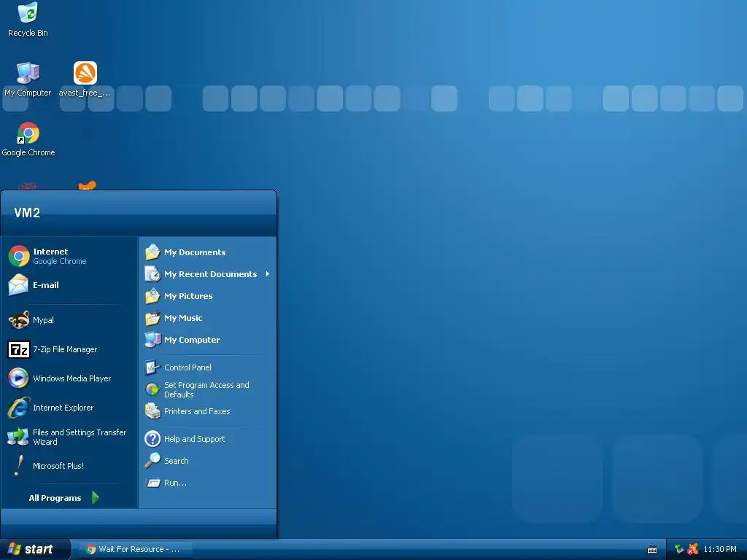Click the on-screen keyboard taskbar icon

tap(652, 550)
